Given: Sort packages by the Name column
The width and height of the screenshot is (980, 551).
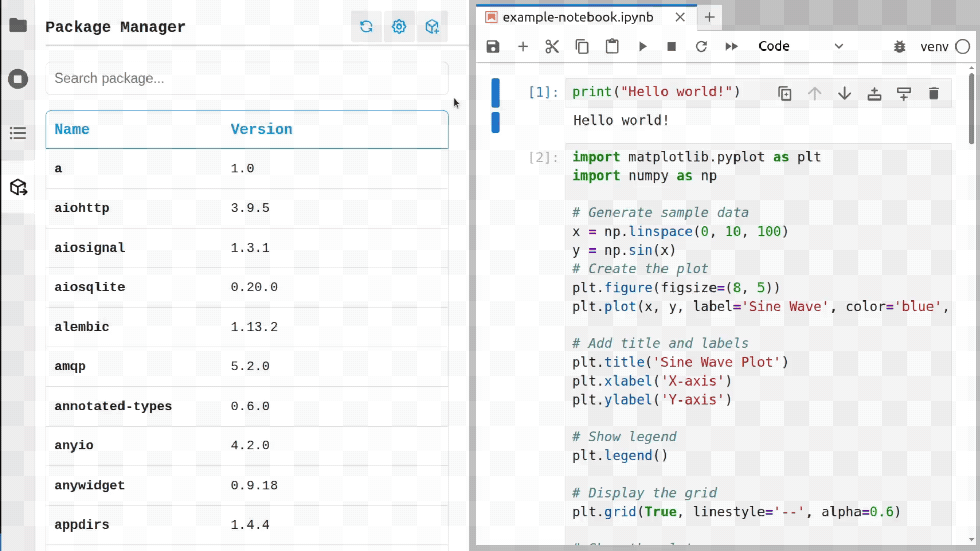Looking at the screenshot, I should [x=71, y=129].
